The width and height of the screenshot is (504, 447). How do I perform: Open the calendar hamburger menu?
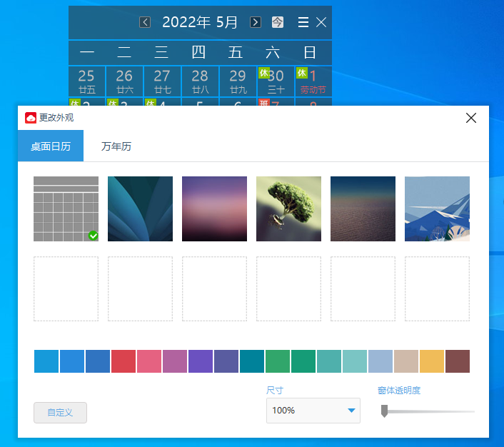pyautogui.click(x=303, y=22)
